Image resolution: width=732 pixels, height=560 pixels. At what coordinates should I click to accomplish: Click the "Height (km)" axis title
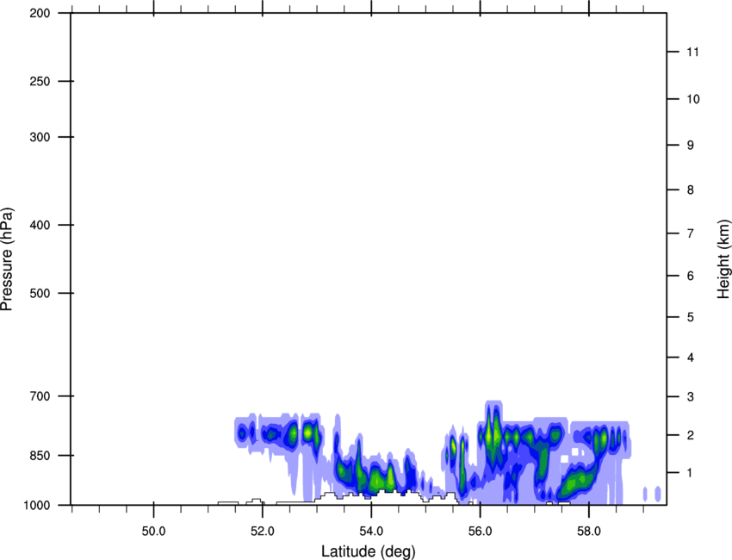tap(723, 258)
